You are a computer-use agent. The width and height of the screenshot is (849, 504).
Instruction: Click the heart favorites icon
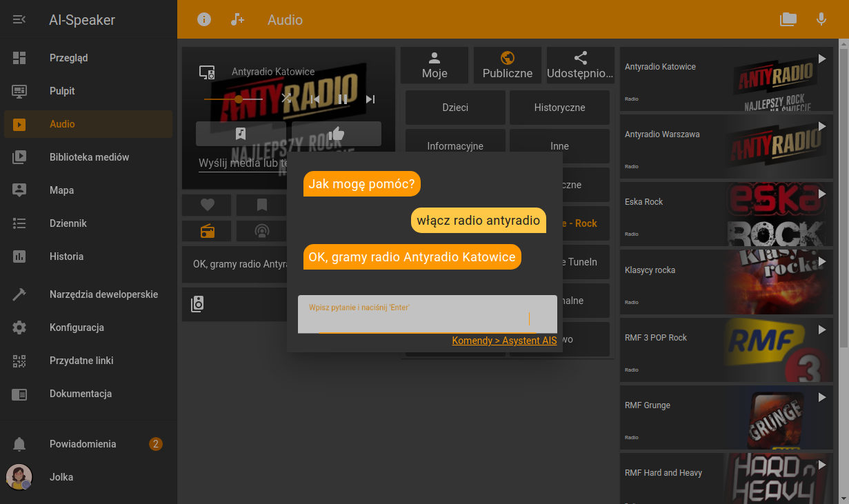coord(207,205)
